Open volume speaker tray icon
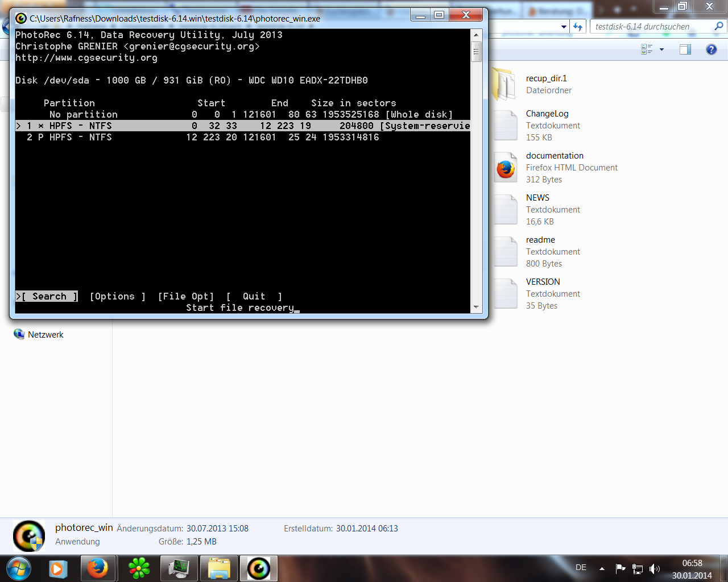 point(655,568)
